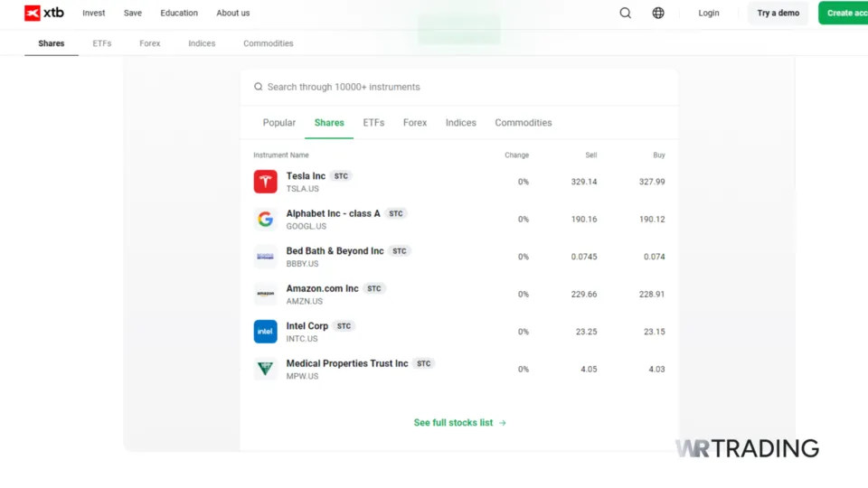Click the Bed Bath & Beyond logo icon
The image size is (868, 488).
(x=265, y=257)
